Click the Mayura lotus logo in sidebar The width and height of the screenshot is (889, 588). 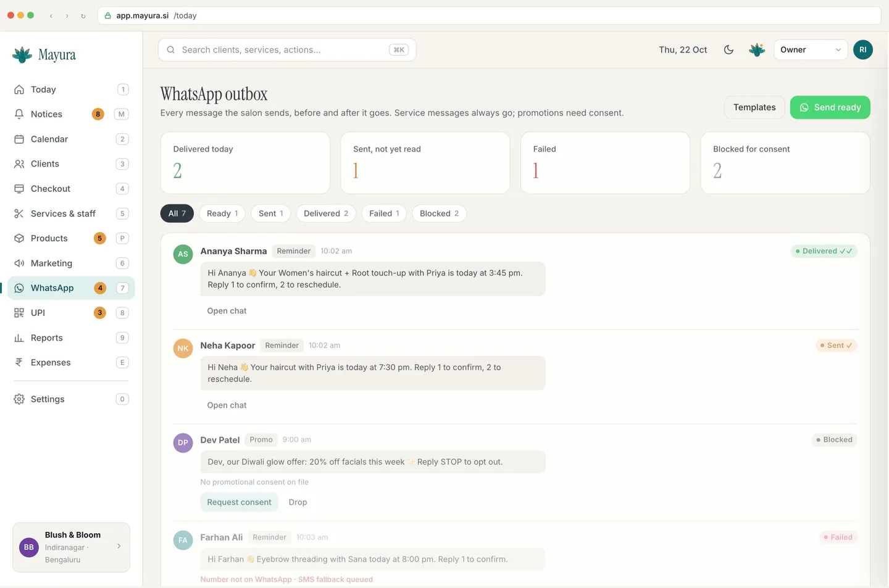[22, 55]
